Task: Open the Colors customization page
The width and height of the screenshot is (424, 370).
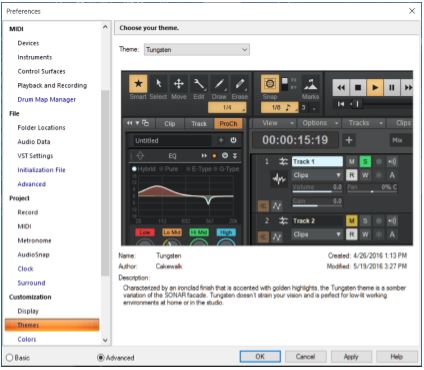Action: (27, 339)
